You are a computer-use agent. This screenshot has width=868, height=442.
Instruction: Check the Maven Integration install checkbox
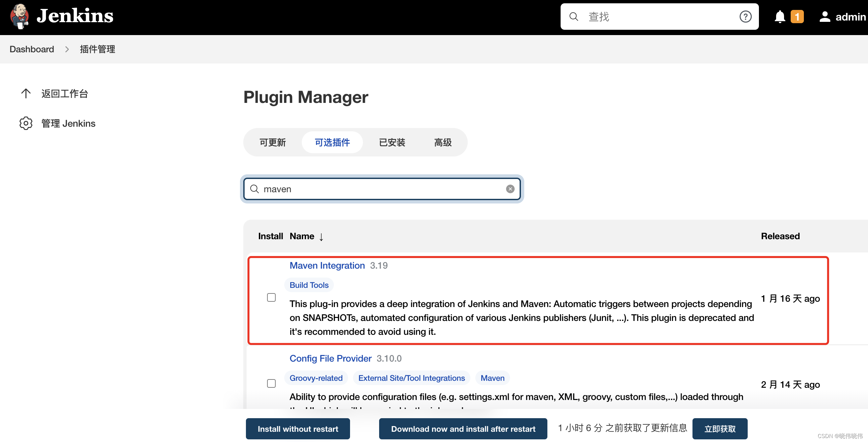[271, 297]
